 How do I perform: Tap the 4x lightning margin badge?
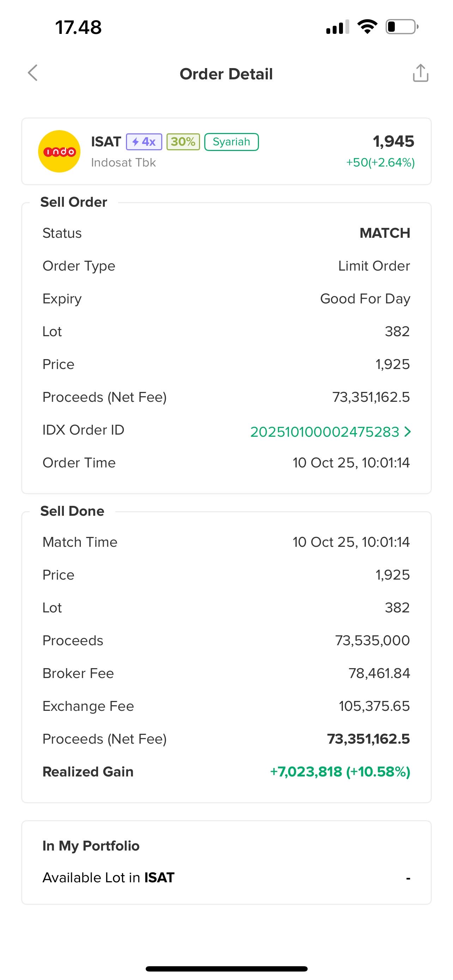tap(144, 142)
